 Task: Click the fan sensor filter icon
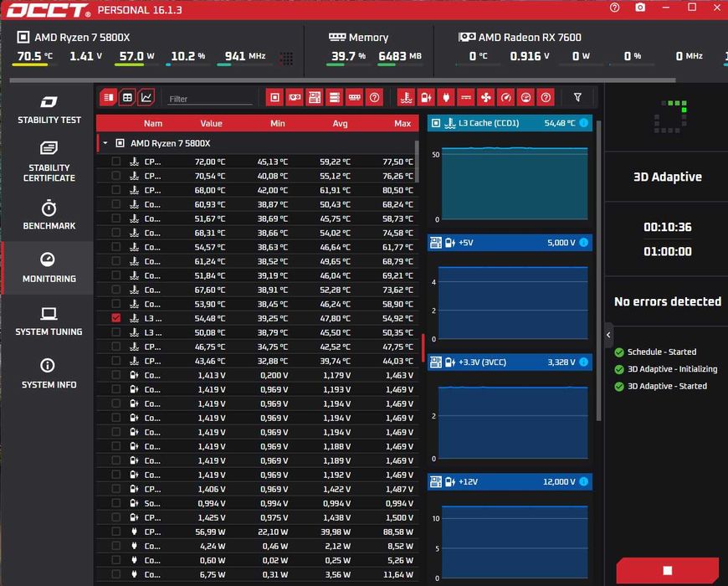coord(485,97)
